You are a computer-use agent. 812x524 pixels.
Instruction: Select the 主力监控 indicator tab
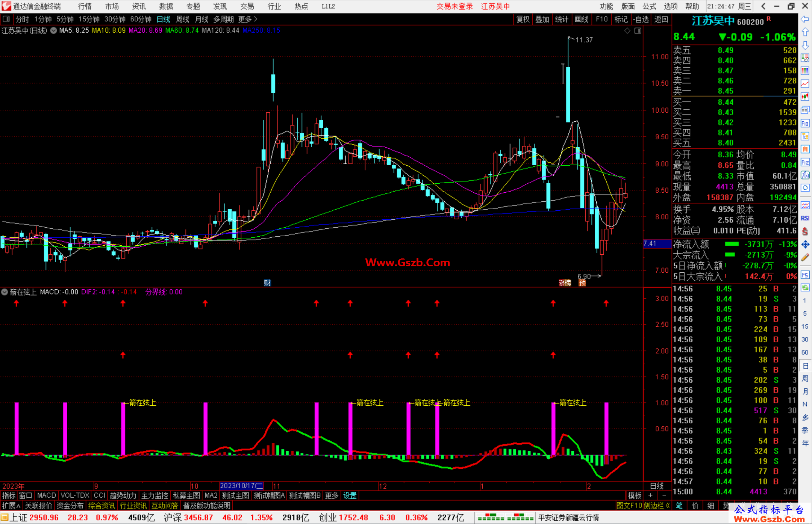coord(155,495)
